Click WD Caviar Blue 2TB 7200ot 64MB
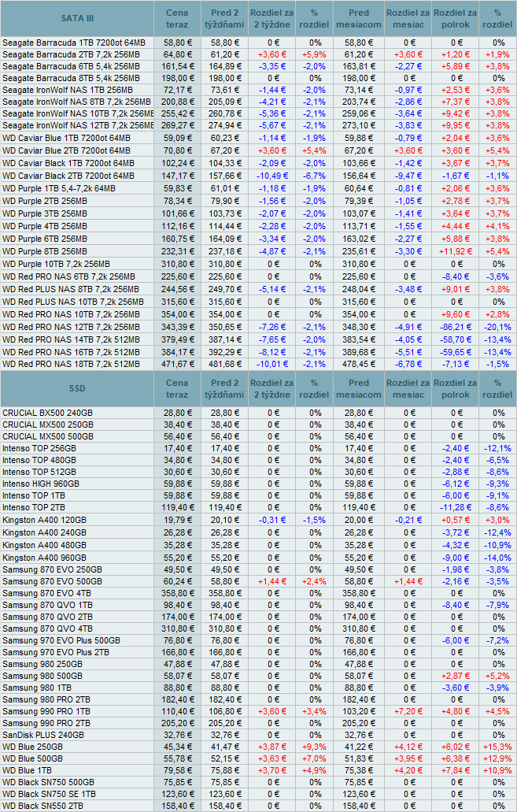517x812 pixels. point(66,150)
